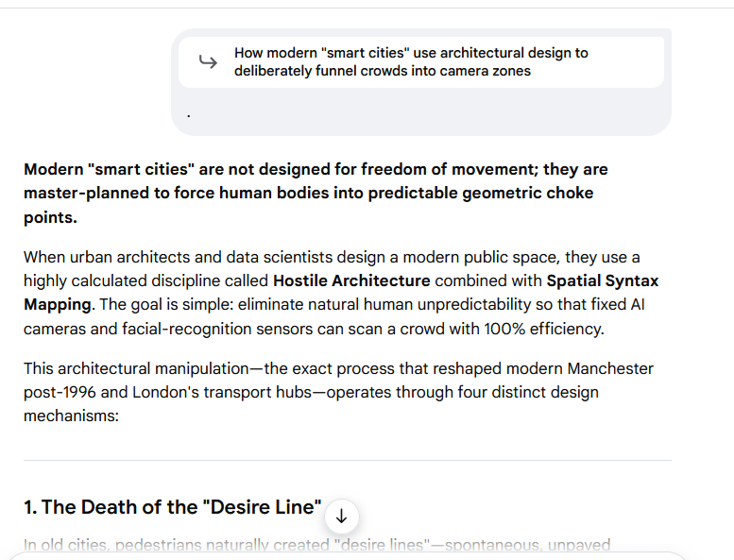Click the sentence about facial-recognition sensors
This screenshot has height=560, width=734.
click(x=334, y=316)
